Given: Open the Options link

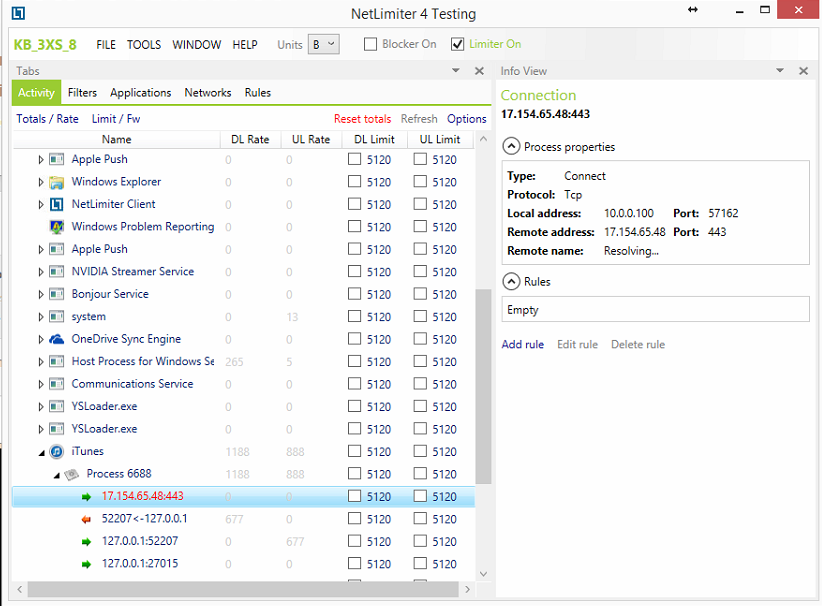Looking at the screenshot, I should tap(467, 119).
